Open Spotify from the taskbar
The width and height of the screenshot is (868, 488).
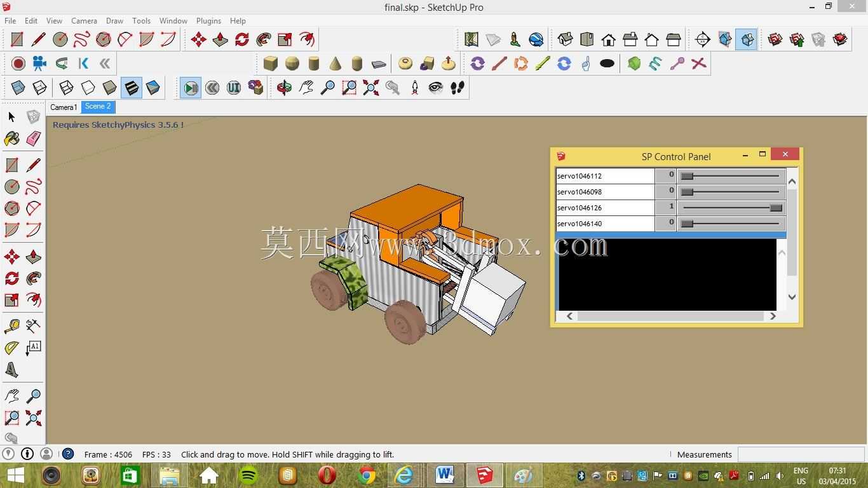click(248, 475)
